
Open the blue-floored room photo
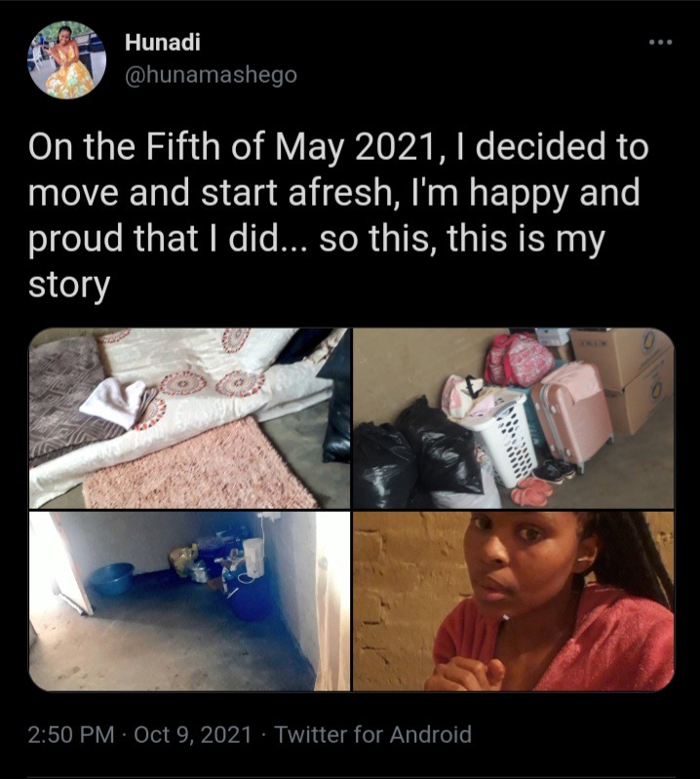tap(189, 602)
